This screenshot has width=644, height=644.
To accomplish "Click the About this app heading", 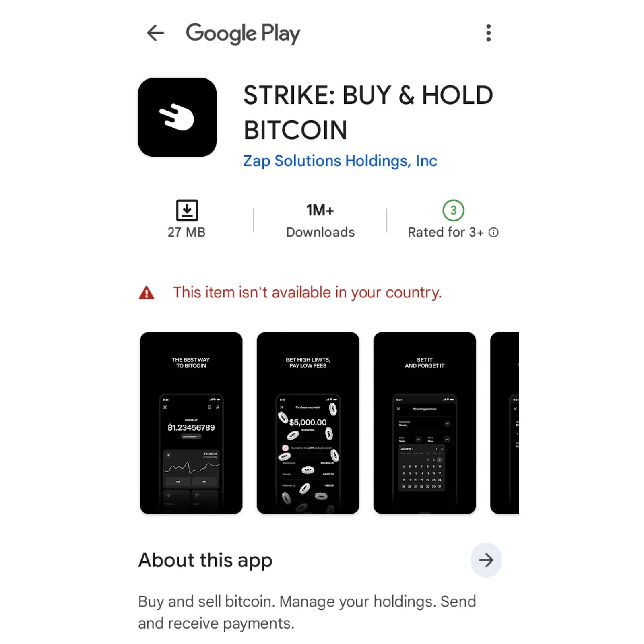I will (205, 560).
